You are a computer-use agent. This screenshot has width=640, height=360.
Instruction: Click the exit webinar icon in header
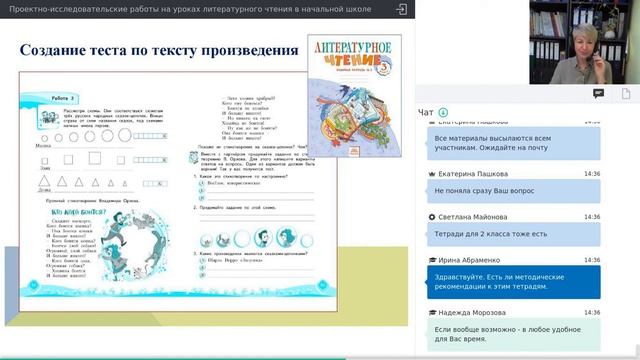pyautogui.click(x=401, y=9)
